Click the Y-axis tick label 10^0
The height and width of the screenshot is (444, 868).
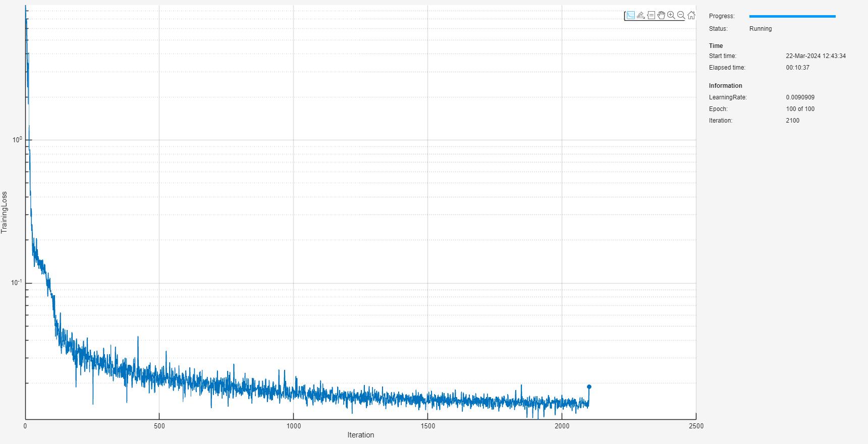pos(17,139)
